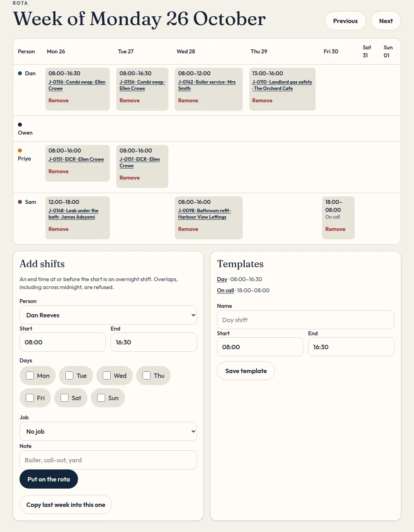Remove Dan's Tuesday Combi swap shift

[130, 100]
